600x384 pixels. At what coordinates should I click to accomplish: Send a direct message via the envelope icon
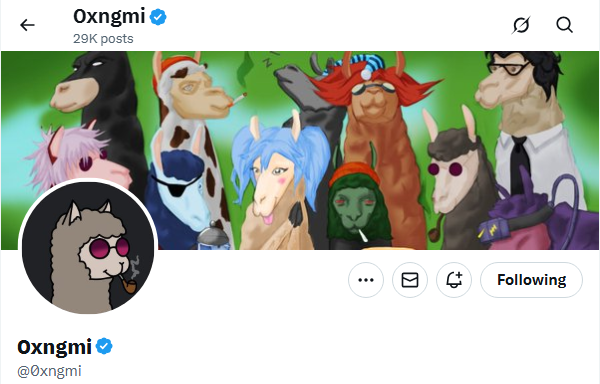pos(410,280)
